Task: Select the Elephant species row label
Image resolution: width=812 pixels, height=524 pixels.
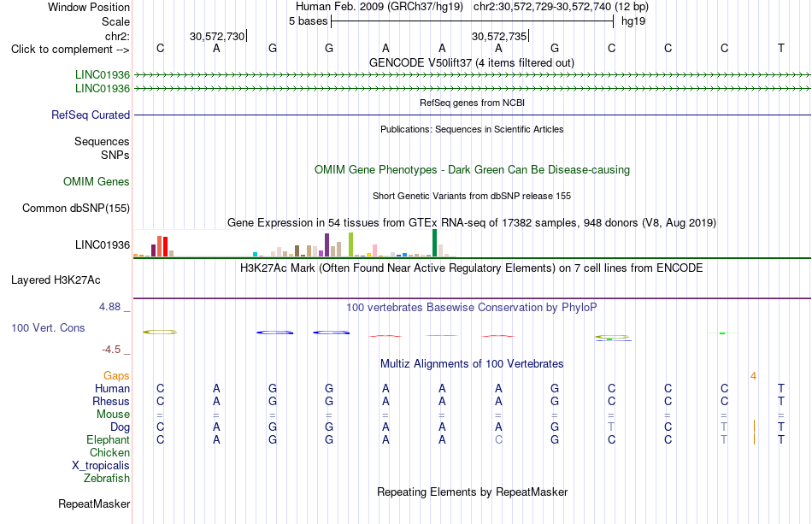Action: 108,439
